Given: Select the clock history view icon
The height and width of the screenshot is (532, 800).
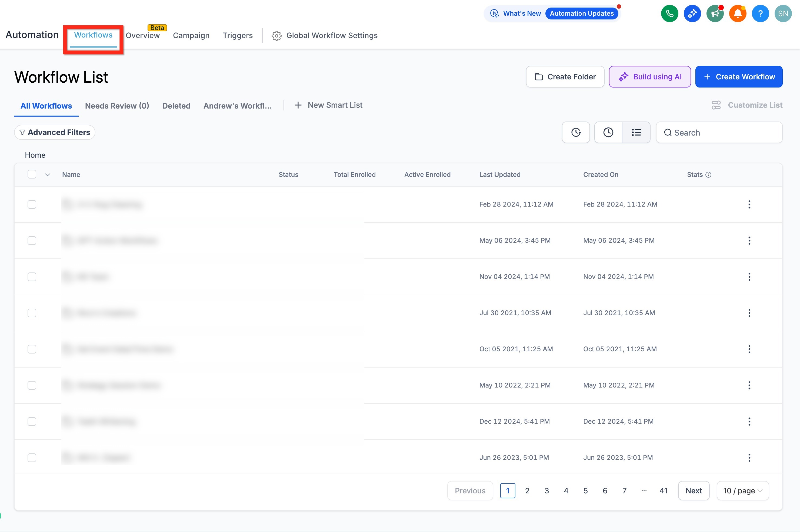Looking at the screenshot, I should pos(608,132).
